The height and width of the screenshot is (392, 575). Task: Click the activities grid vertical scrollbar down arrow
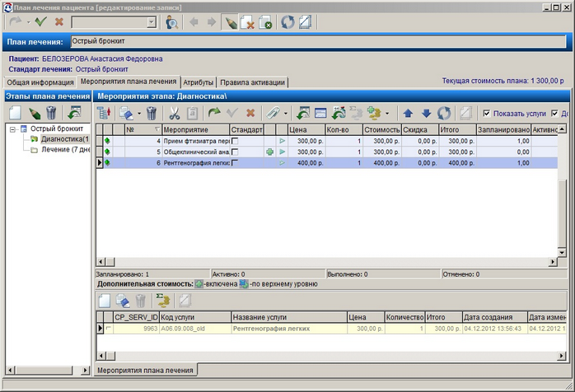562,252
